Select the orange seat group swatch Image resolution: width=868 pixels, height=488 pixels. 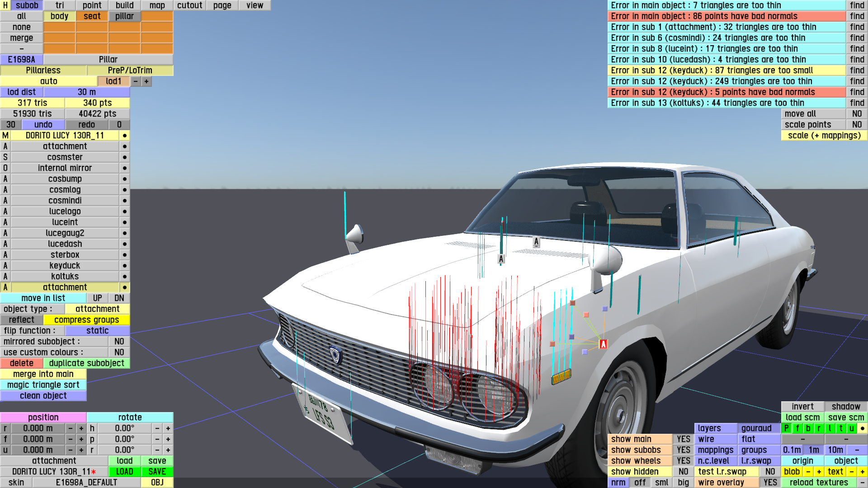point(92,16)
